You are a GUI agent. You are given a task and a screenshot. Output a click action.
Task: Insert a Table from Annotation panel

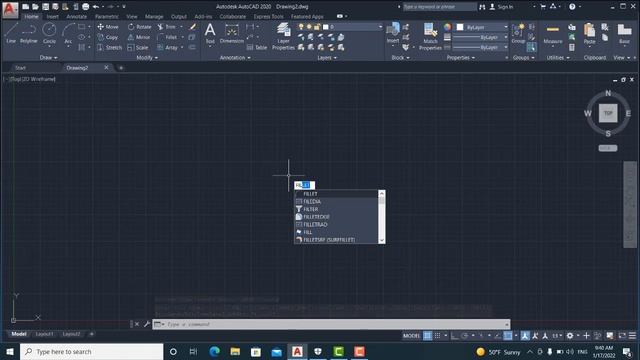point(257,47)
